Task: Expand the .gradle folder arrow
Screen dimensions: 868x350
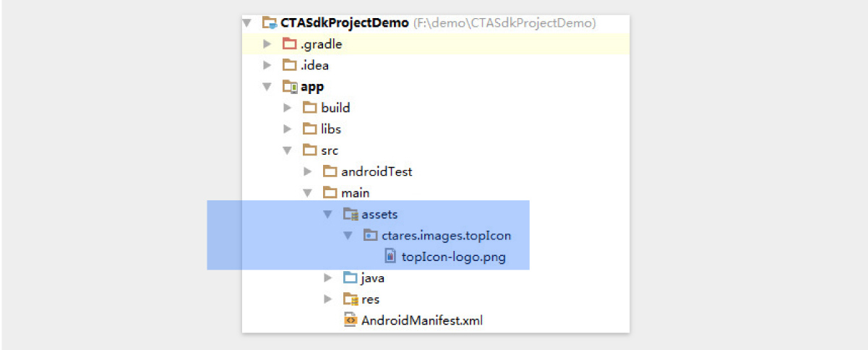Action: 267,44
